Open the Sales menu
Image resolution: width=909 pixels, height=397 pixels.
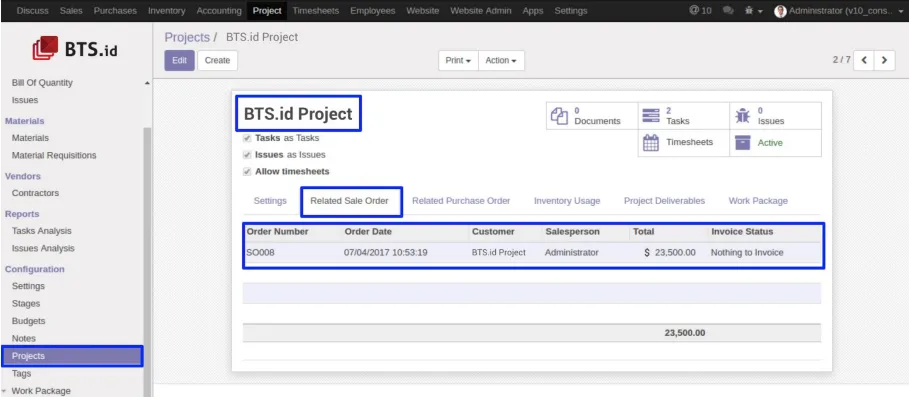pos(71,10)
